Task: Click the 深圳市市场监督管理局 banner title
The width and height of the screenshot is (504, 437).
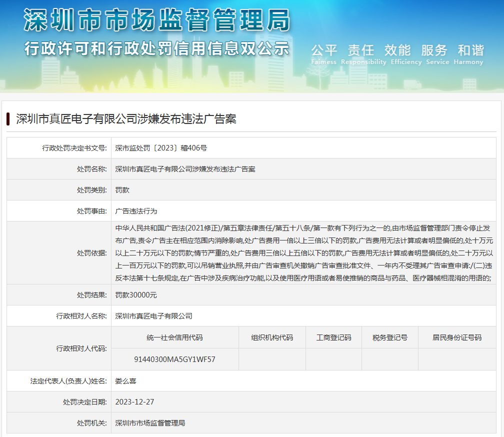Action: [x=157, y=20]
